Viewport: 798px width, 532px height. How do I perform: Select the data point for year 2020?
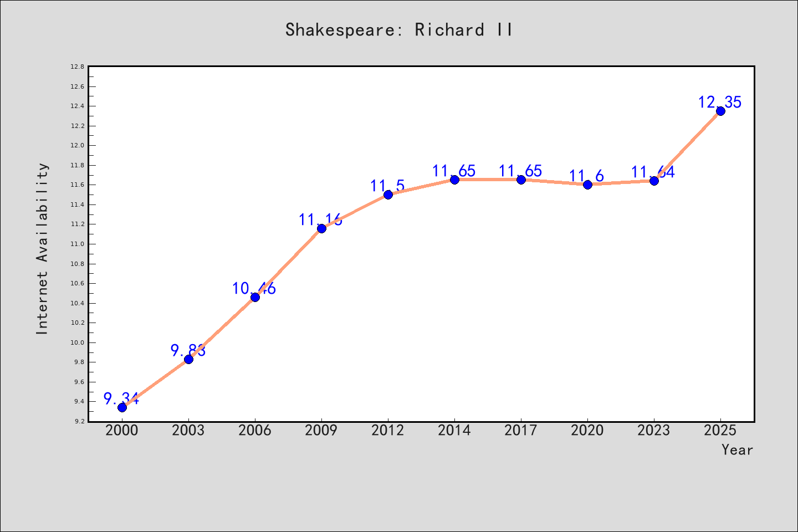click(x=587, y=185)
